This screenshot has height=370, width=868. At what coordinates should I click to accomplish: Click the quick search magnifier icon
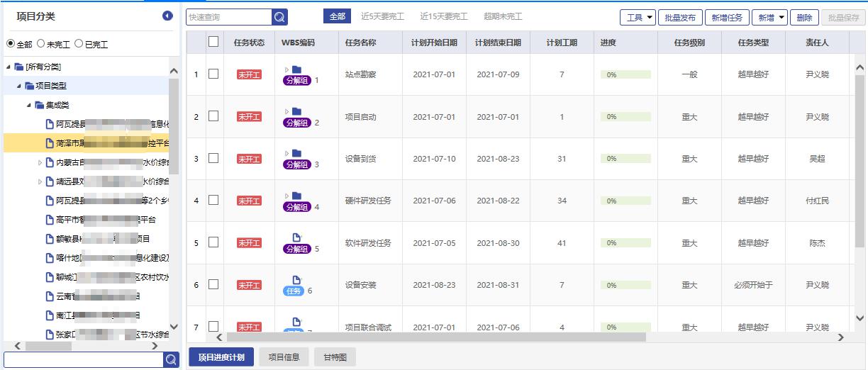(280, 17)
